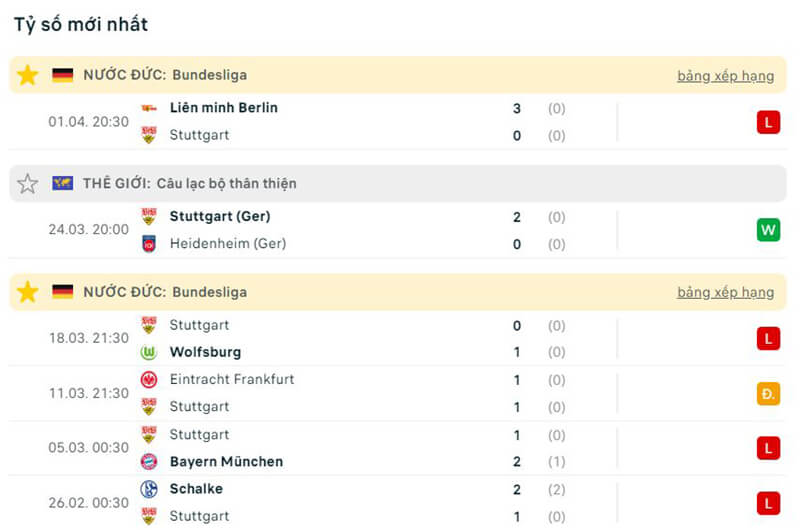This screenshot has height=530, width=800.
Task: Click the Union Berlin club crest
Action: [x=149, y=108]
